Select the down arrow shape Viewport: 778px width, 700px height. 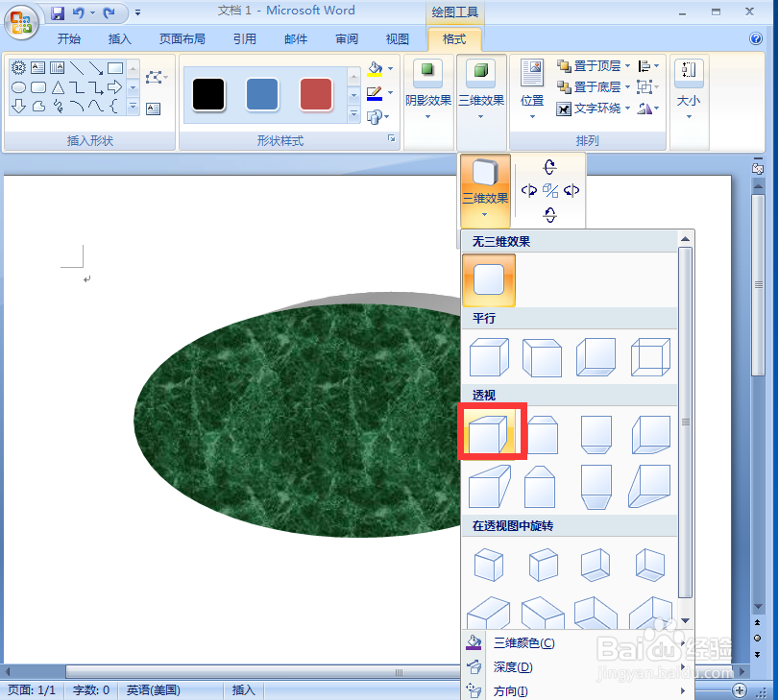point(18,106)
